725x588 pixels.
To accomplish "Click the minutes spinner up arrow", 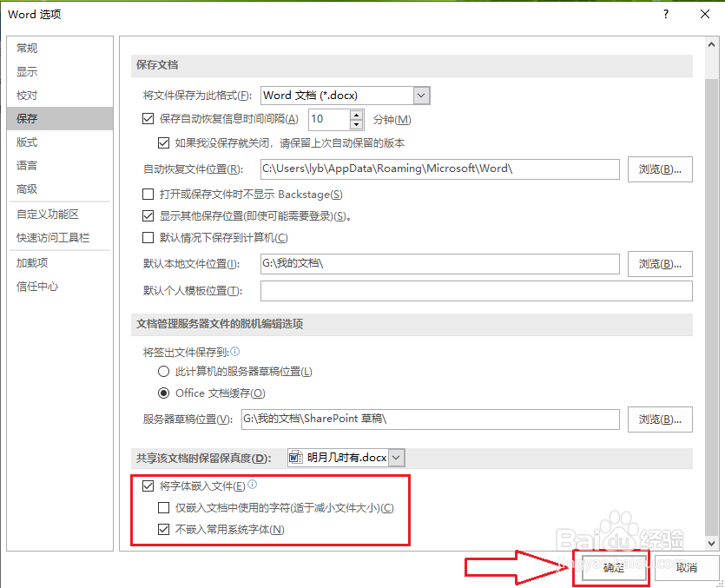I will pos(356,115).
